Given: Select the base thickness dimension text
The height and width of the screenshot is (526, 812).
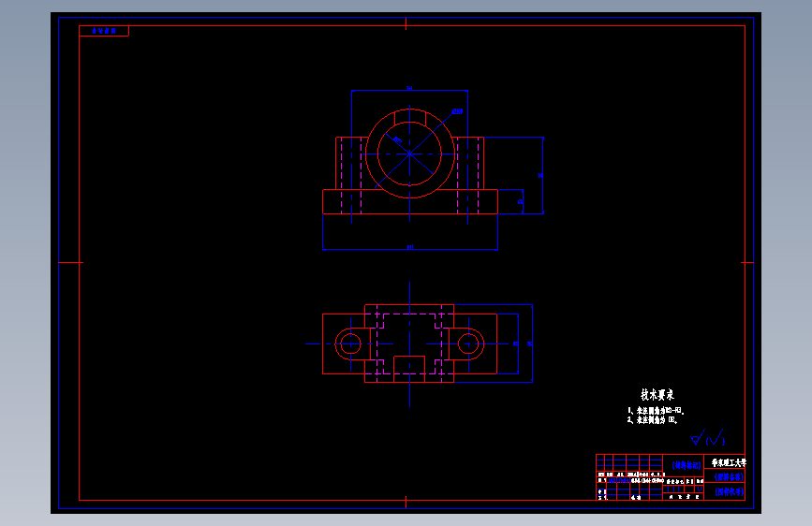Looking at the screenshot, I should (x=521, y=202).
